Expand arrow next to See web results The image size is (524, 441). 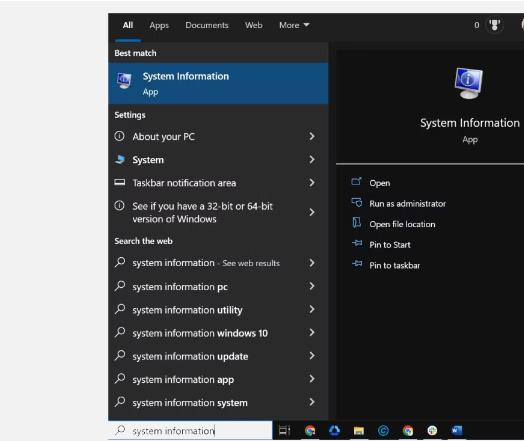tap(311, 263)
